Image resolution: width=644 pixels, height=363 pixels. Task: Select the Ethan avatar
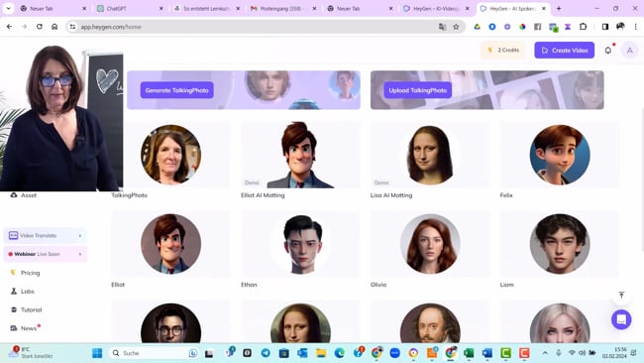click(x=300, y=244)
